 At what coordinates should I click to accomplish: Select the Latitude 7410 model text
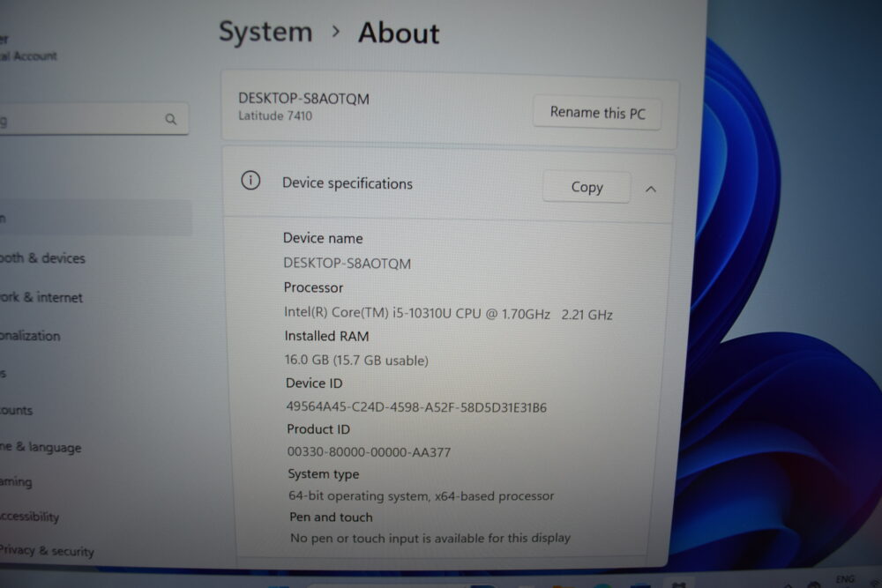[275, 115]
